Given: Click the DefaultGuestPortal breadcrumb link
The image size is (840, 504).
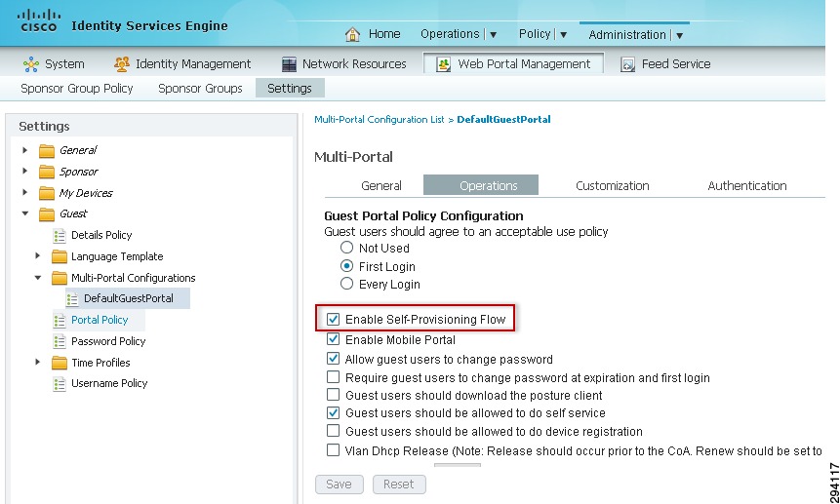Looking at the screenshot, I should (503, 119).
